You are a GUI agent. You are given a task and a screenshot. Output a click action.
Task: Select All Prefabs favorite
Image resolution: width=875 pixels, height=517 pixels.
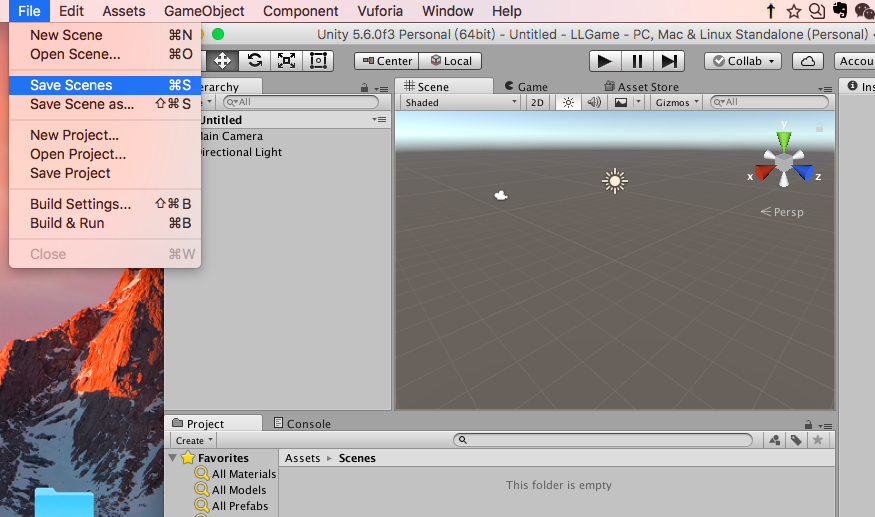[231, 506]
